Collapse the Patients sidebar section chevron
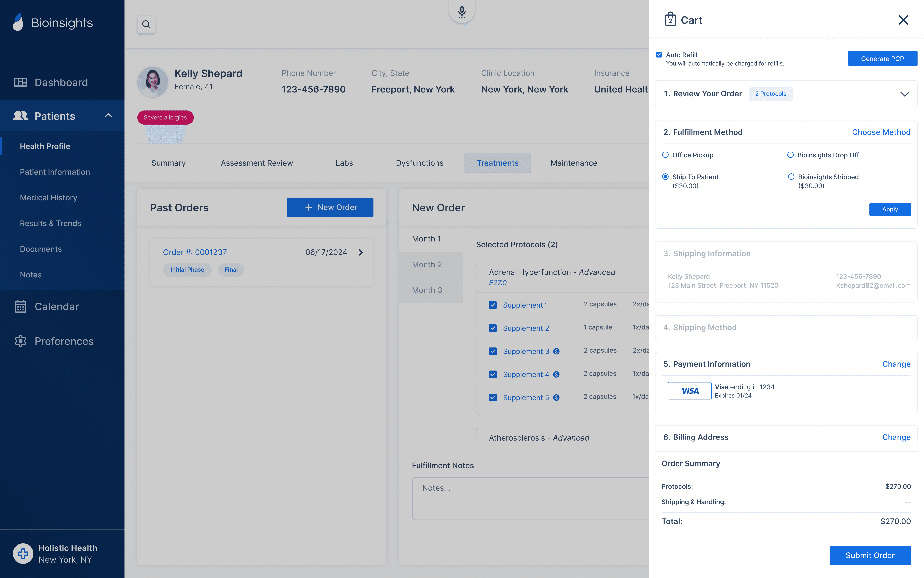 pyautogui.click(x=108, y=115)
